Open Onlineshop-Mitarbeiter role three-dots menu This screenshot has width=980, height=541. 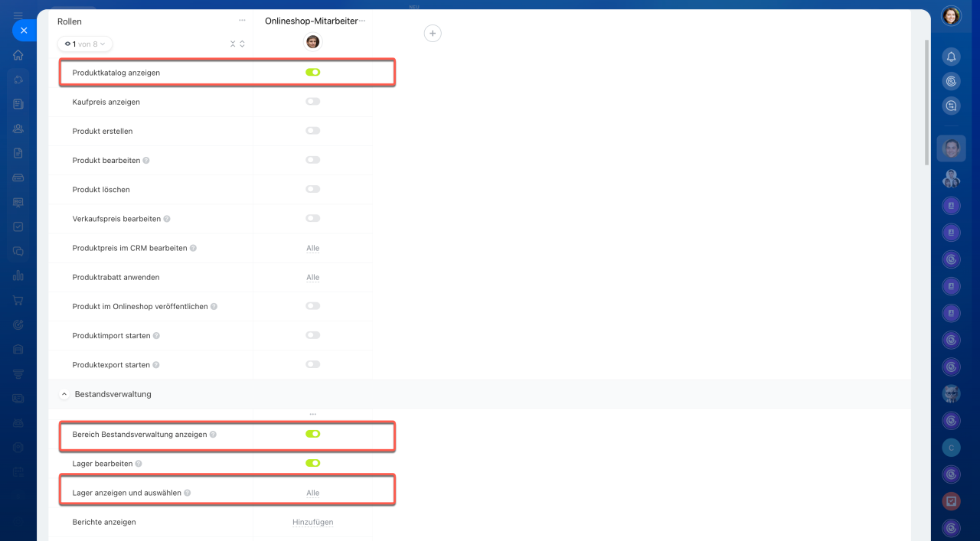pos(362,21)
